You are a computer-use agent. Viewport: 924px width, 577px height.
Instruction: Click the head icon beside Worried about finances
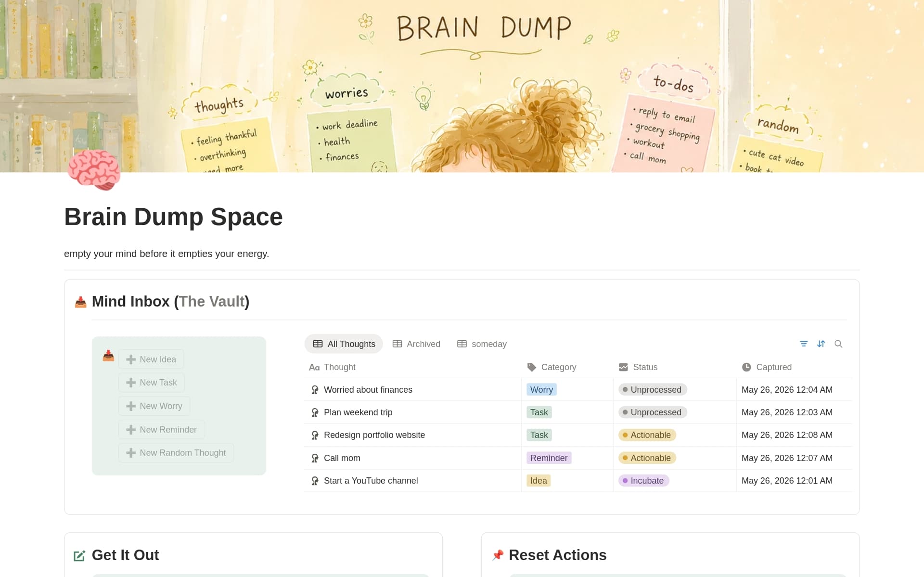click(x=315, y=390)
